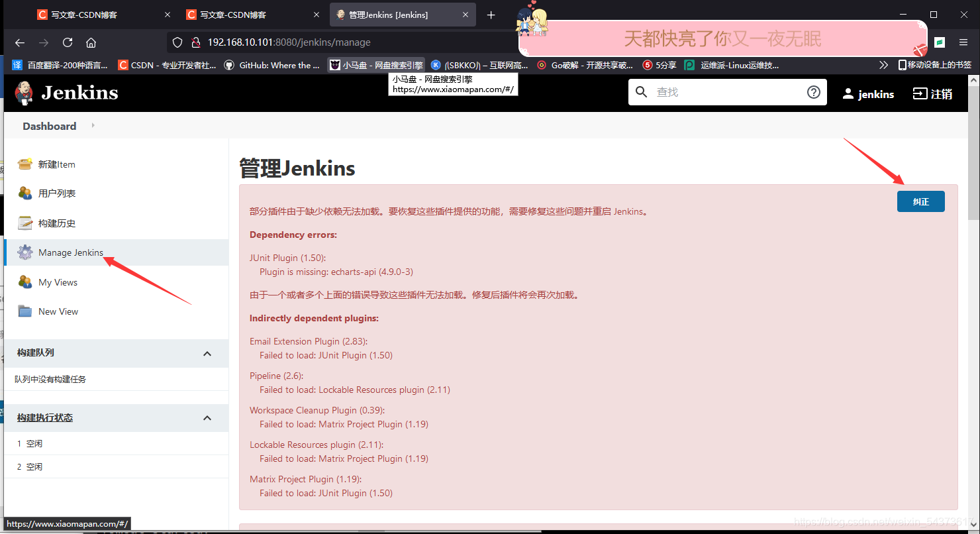Show more bookmarks chevron

[x=883, y=65]
